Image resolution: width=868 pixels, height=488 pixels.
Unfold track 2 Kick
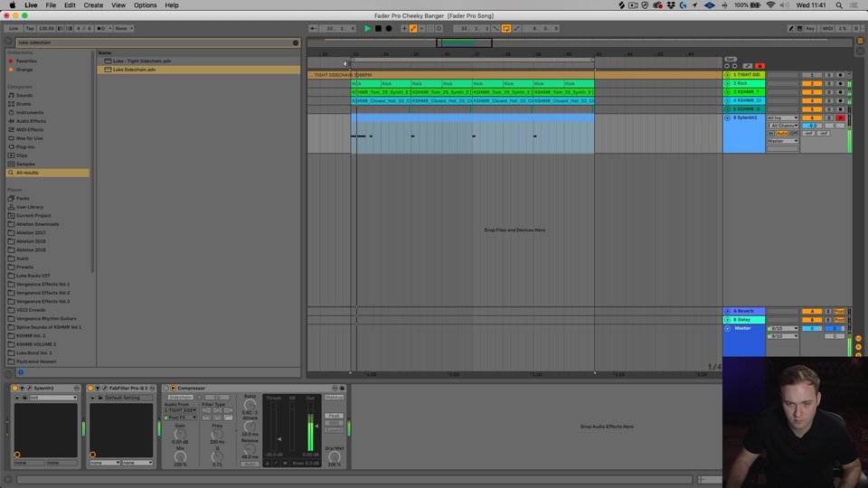(x=727, y=83)
